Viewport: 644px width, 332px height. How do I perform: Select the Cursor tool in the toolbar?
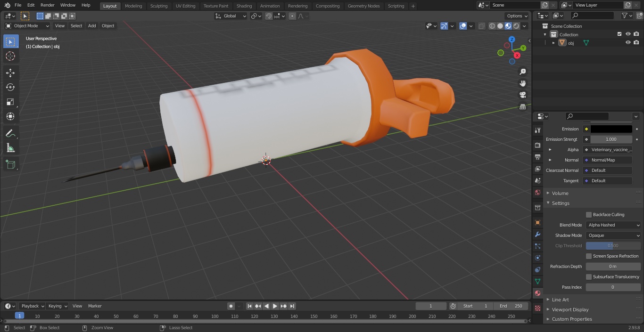pos(10,56)
